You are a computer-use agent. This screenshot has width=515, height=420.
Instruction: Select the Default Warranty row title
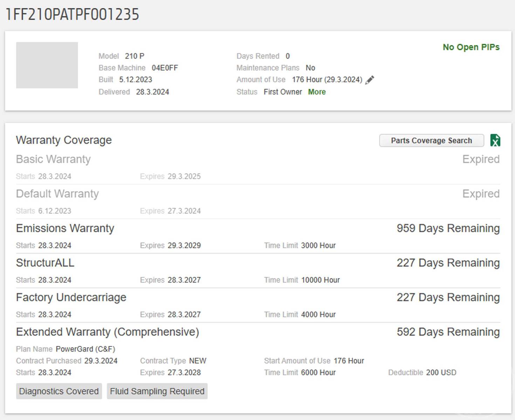coord(57,194)
